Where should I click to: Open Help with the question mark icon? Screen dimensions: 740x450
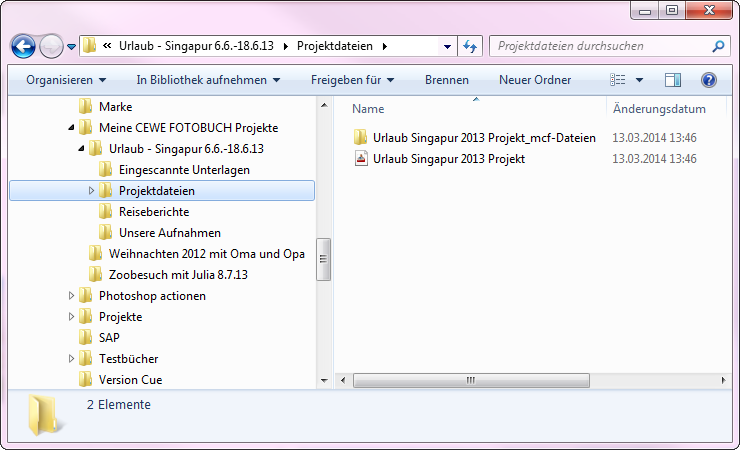point(708,80)
